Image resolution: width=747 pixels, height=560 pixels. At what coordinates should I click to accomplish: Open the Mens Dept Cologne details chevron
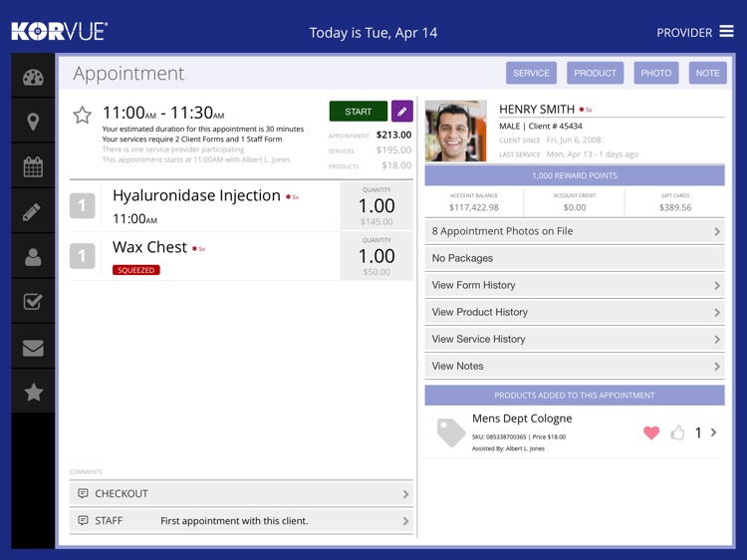pyautogui.click(x=713, y=432)
